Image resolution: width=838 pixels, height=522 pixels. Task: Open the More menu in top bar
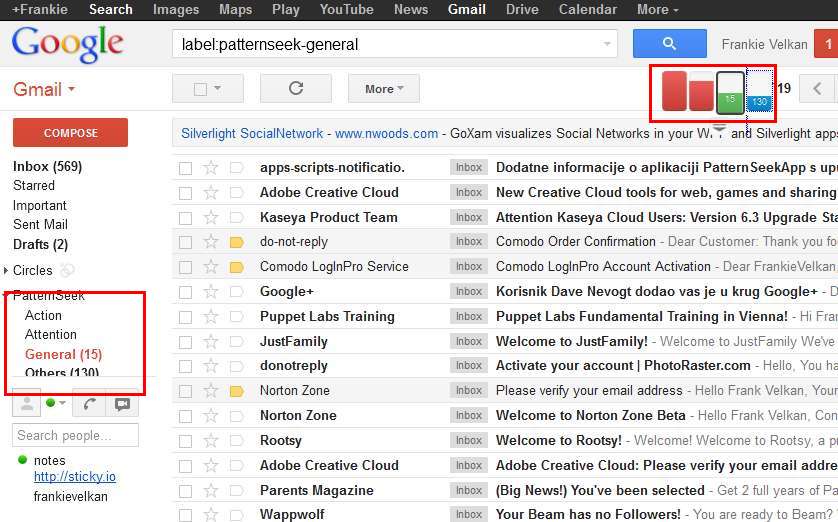pyautogui.click(x=657, y=10)
